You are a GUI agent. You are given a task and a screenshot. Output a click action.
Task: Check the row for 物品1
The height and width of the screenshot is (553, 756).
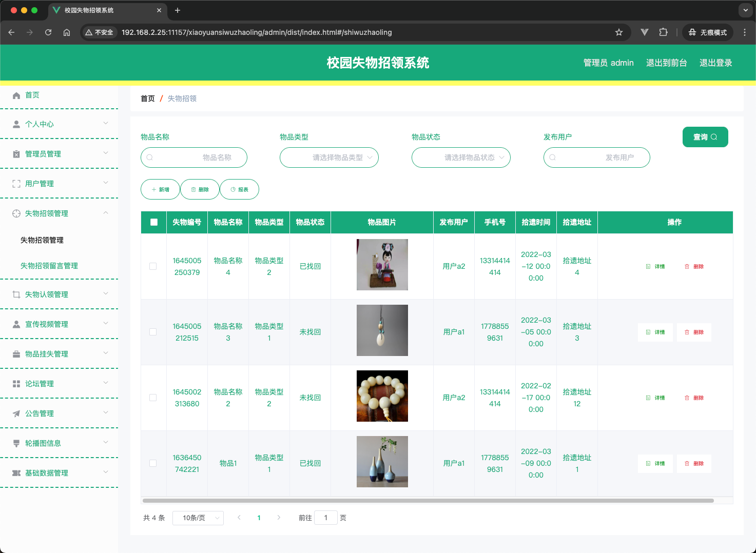tap(153, 463)
